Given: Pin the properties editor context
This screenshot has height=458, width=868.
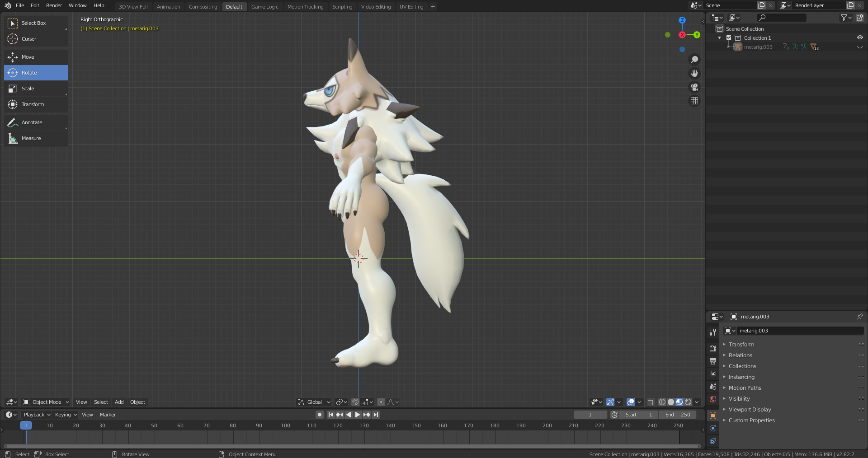Looking at the screenshot, I should [859, 317].
